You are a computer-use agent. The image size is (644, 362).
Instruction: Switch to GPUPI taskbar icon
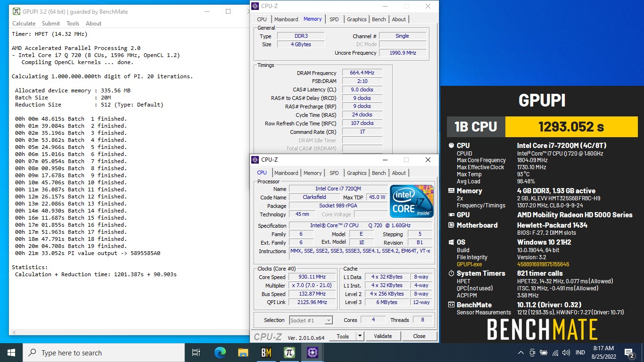[289, 353]
